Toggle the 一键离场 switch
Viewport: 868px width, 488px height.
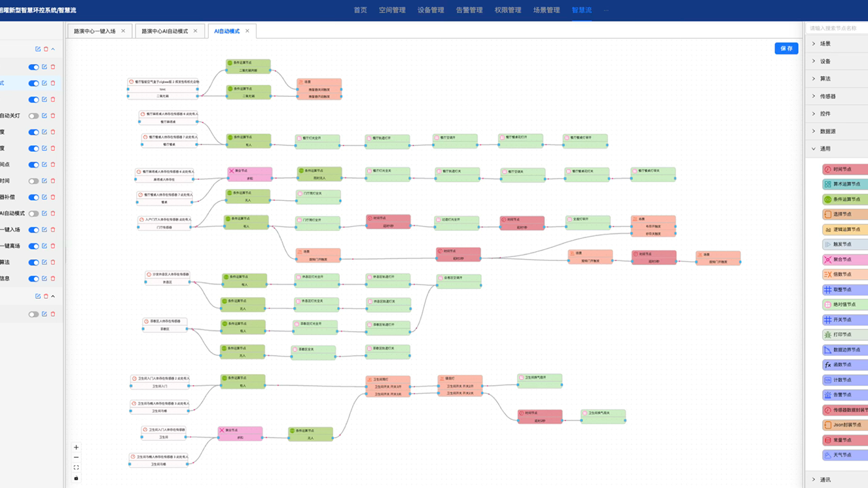point(33,246)
